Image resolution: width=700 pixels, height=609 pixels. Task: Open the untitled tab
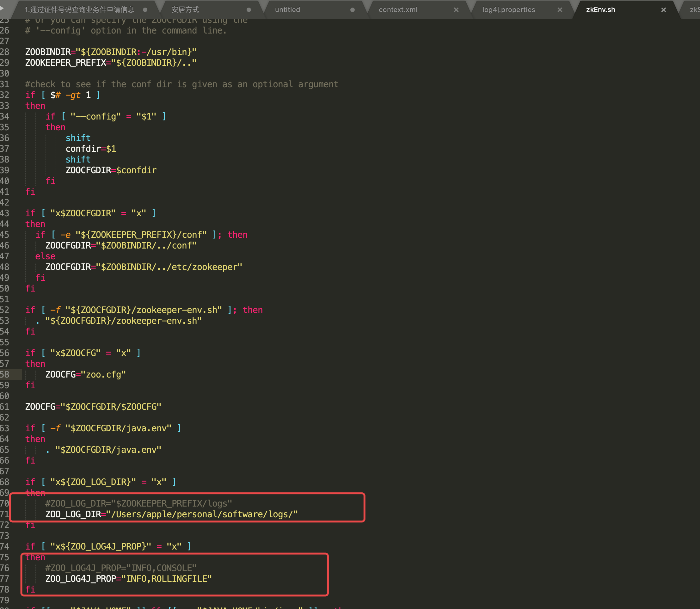287,10
